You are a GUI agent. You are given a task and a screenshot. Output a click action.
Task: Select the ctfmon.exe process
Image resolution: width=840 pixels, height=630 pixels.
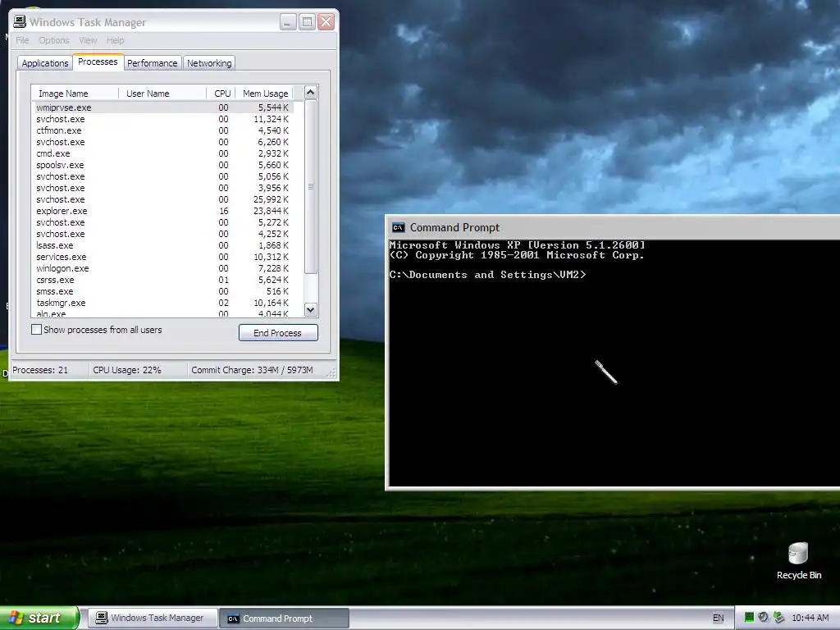(x=163, y=130)
